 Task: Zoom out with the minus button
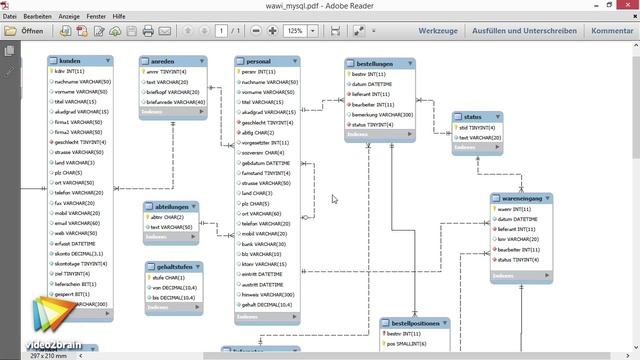click(256, 31)
